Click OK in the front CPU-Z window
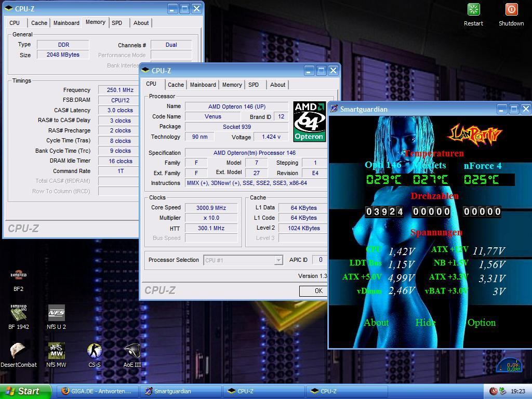 coord(313,291)
